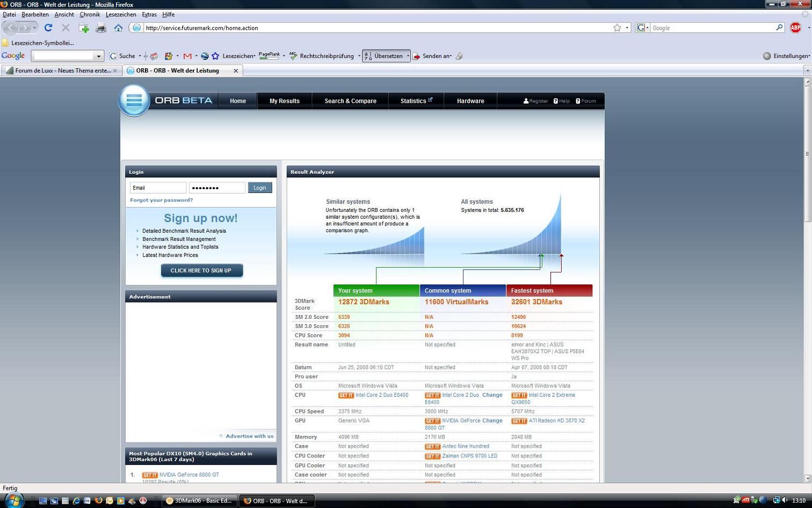Expand the Suche dropdown arrow
Viewport: 812px width, 508px height.
click(140, 56)
